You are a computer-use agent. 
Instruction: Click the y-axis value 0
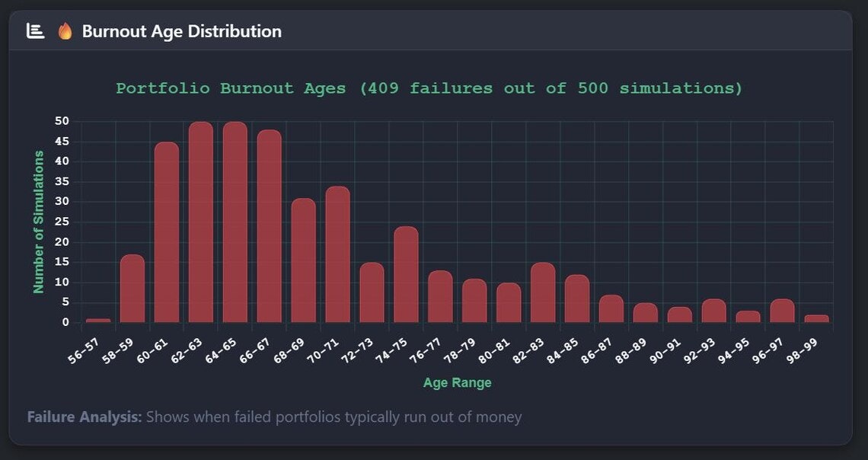click(65, 322)
